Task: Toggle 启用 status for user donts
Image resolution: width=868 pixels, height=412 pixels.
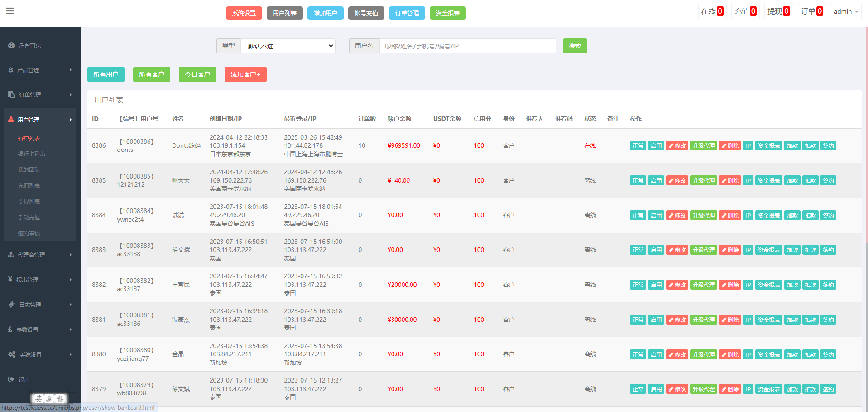Action: 656,146
